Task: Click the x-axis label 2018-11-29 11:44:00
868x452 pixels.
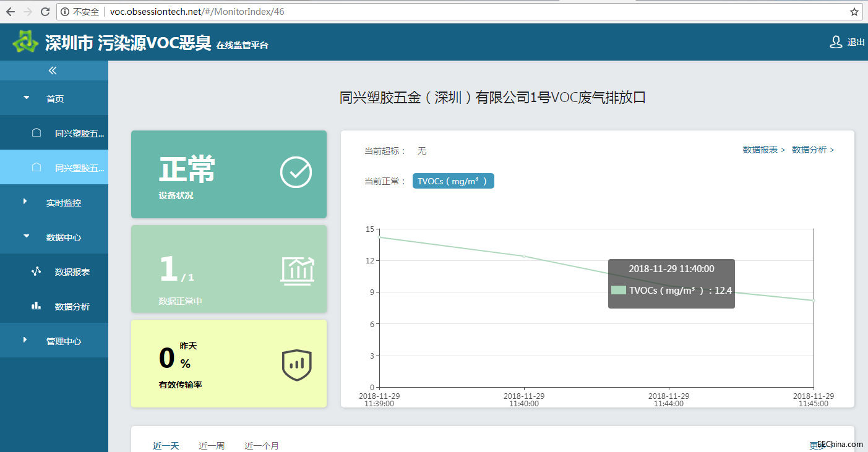Action: click(x=669, y=399)
